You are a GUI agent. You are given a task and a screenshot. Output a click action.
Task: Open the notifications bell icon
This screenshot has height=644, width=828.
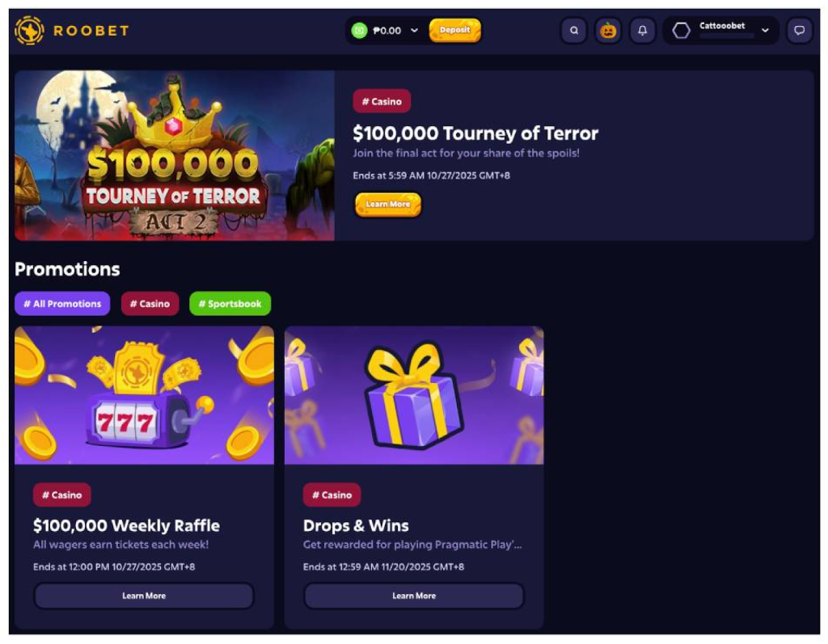point(643,31)
